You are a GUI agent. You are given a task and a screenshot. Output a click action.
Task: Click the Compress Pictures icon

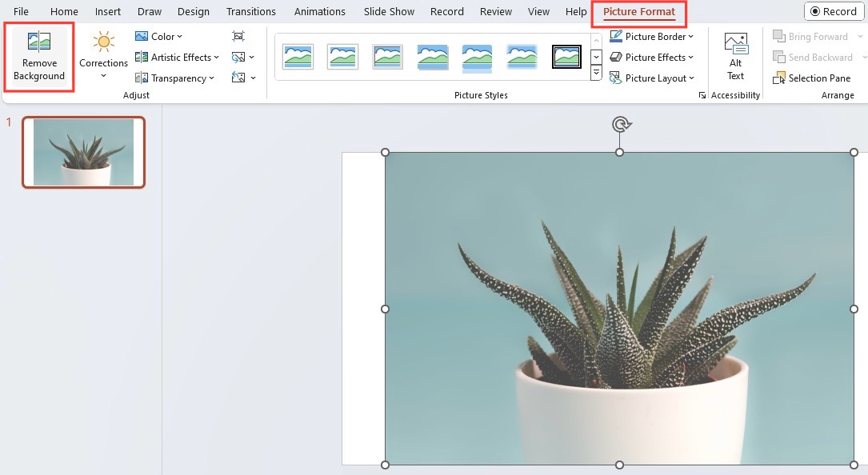238,37
